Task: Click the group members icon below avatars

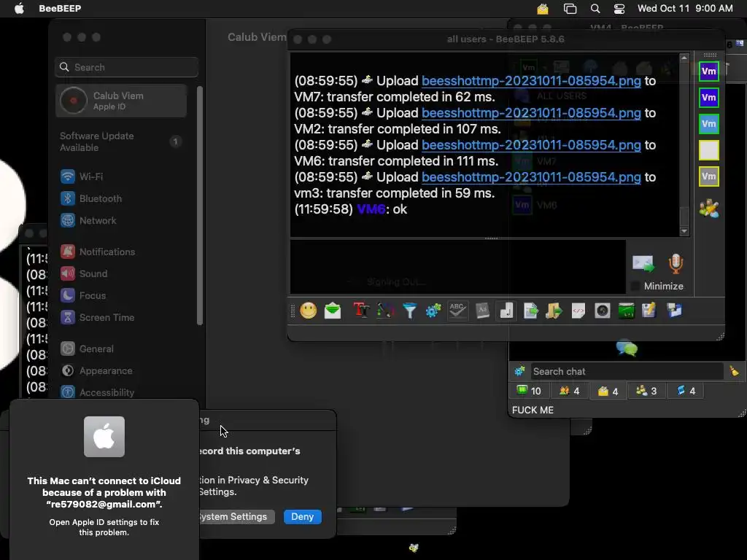Action: pos(709,209)
